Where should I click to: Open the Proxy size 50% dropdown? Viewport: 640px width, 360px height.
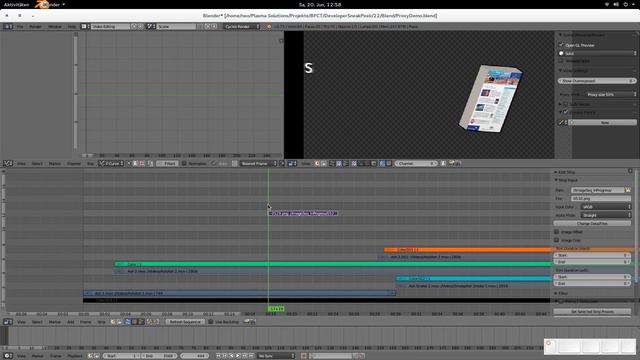[610, 94]
